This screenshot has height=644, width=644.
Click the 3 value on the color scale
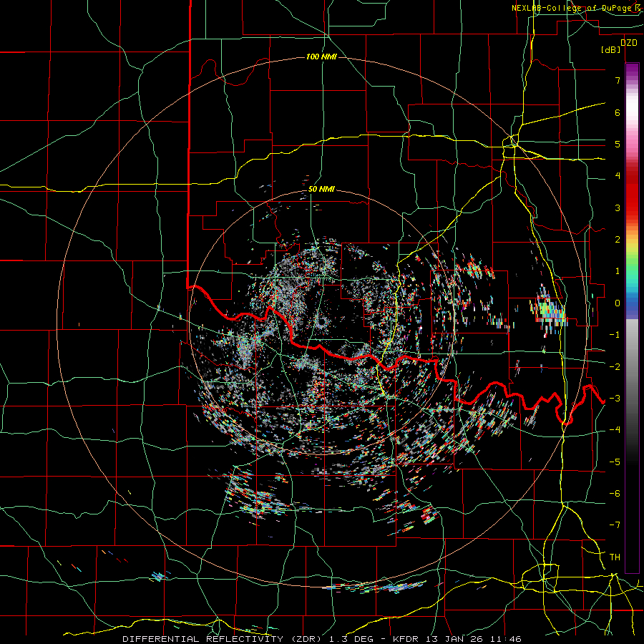pos(618,208)
